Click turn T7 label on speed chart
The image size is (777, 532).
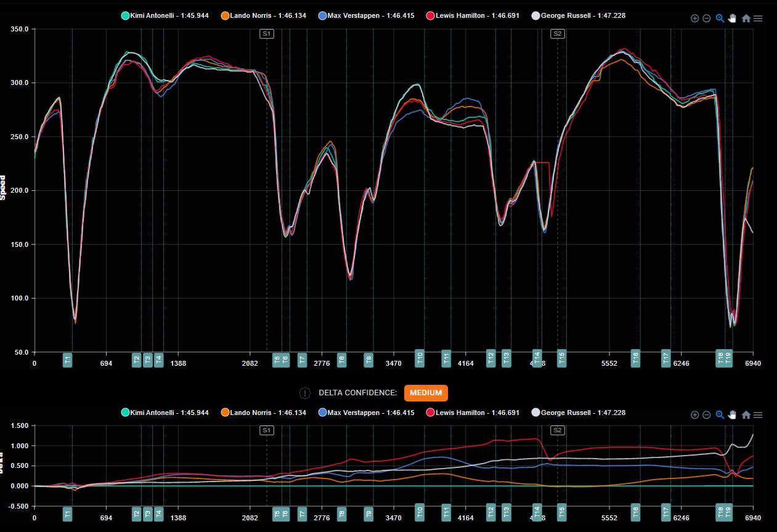coord(303,360)
